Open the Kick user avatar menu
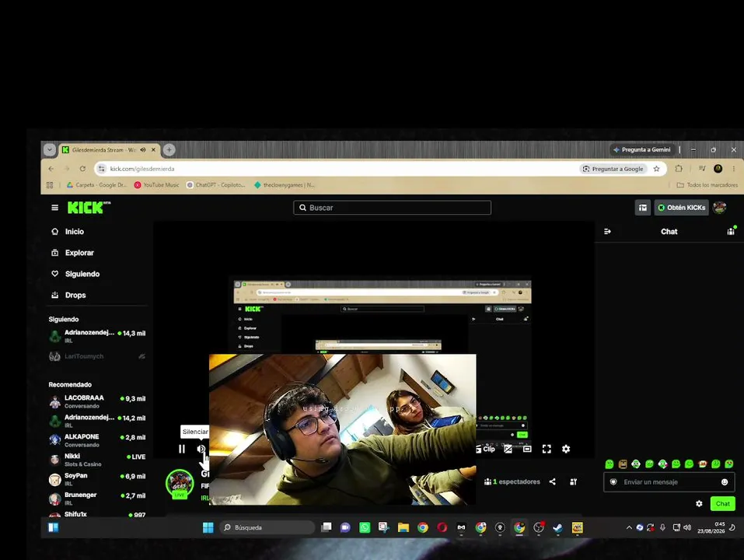The width and height of the screenshot is (744, 560). pos(719,208)
